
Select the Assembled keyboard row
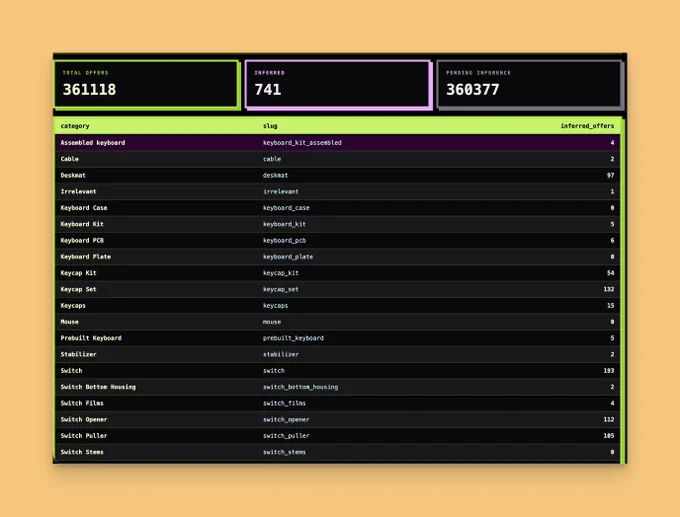pos(337,143)
